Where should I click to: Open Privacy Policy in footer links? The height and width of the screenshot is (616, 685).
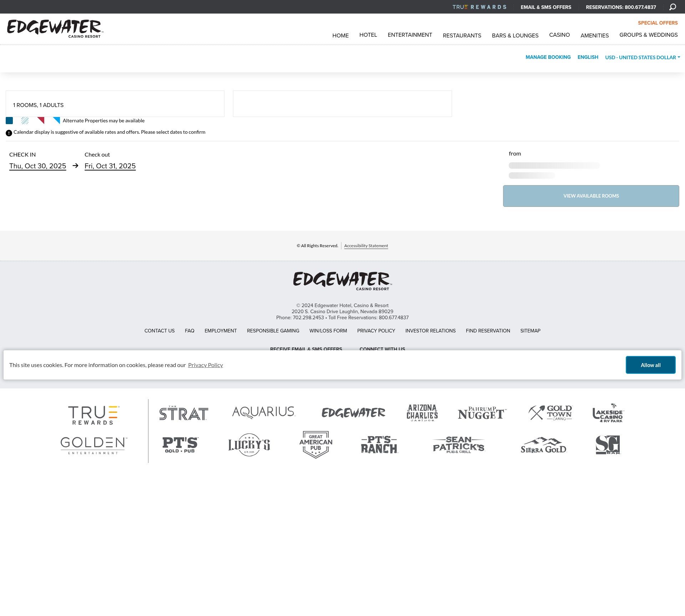[x=376, y=331]
